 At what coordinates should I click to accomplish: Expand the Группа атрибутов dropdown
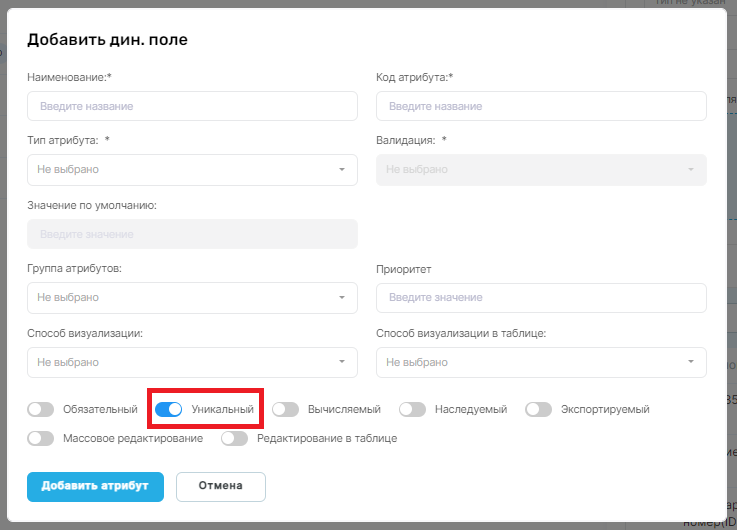point(192,297)
